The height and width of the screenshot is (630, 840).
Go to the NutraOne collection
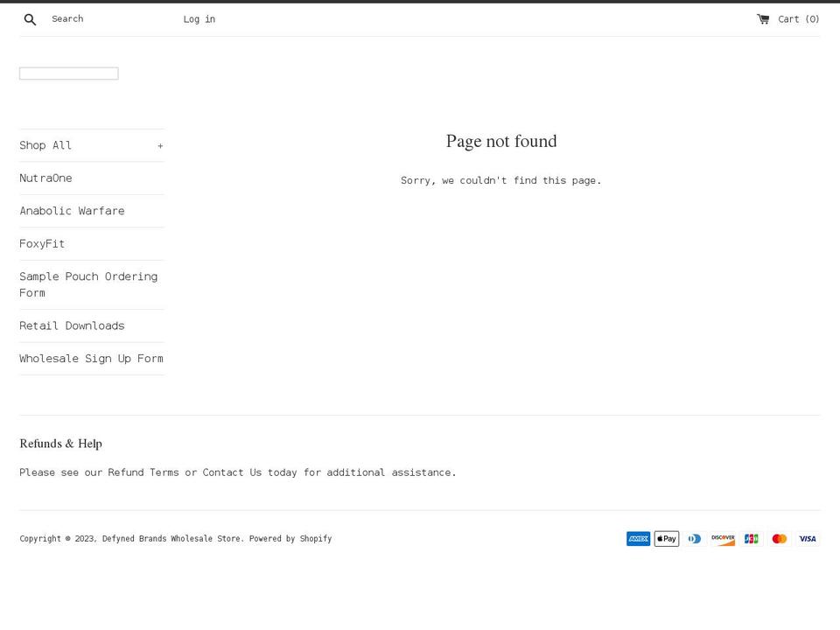tap(45, 178)
